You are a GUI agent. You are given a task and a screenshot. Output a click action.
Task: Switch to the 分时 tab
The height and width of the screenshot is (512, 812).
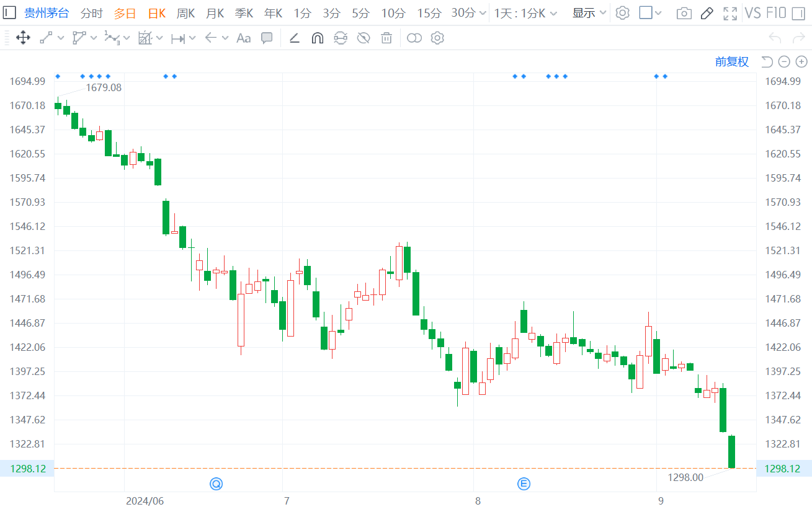coord(92,13)
